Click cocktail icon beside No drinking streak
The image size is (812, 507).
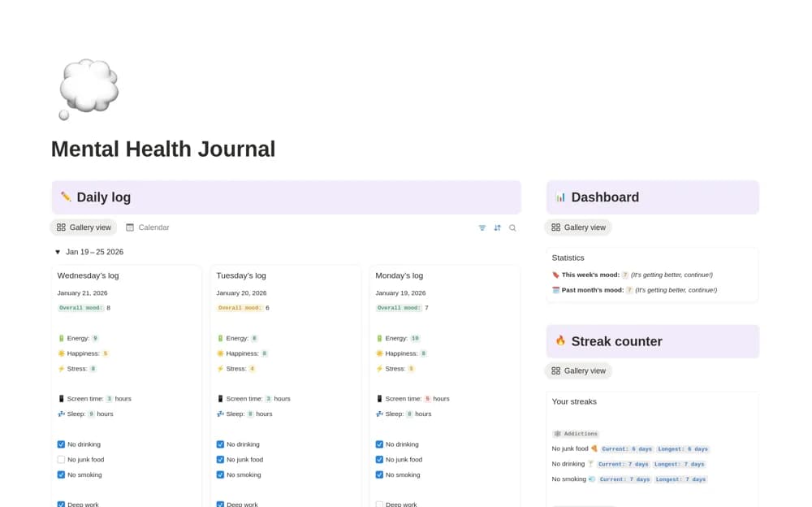pos(590,463)
